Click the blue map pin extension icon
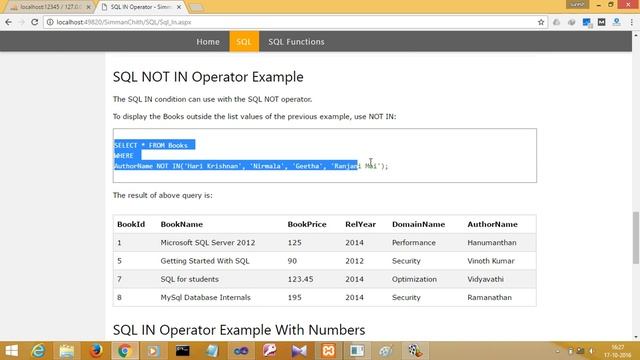This screenshot has width=640, height=360. tap(616, 22)
